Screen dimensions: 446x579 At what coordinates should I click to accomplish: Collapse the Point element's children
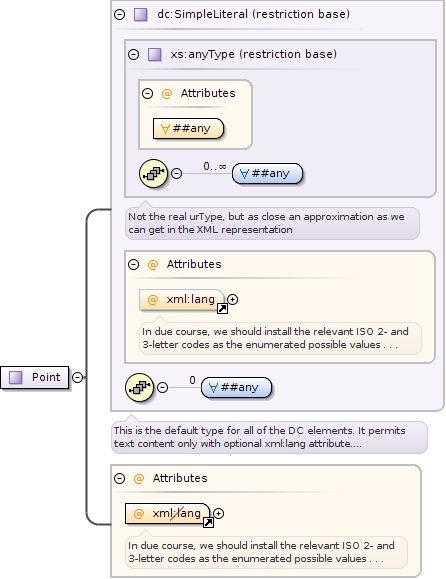(x=78, y=377)
